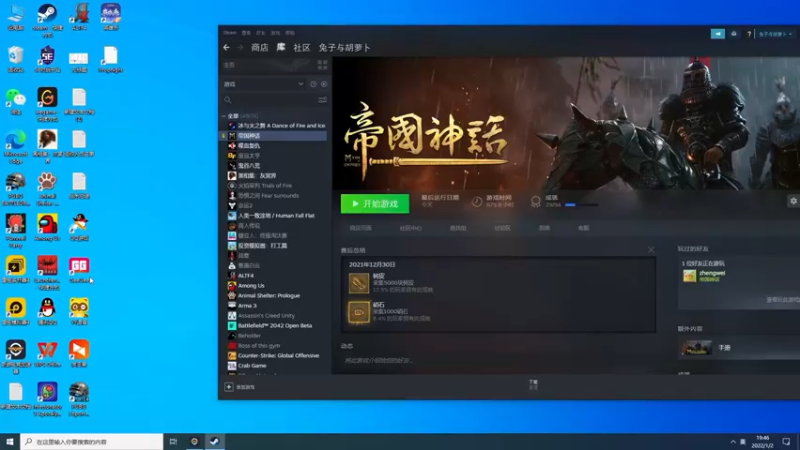Open WeChat desktop icon
Image resolution: width=800 pixels, height=450 pixels.
16,101
